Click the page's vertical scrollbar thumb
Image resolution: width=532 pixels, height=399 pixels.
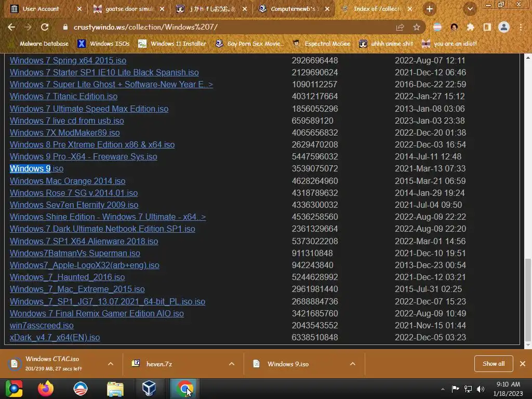(x=528, y=300)
